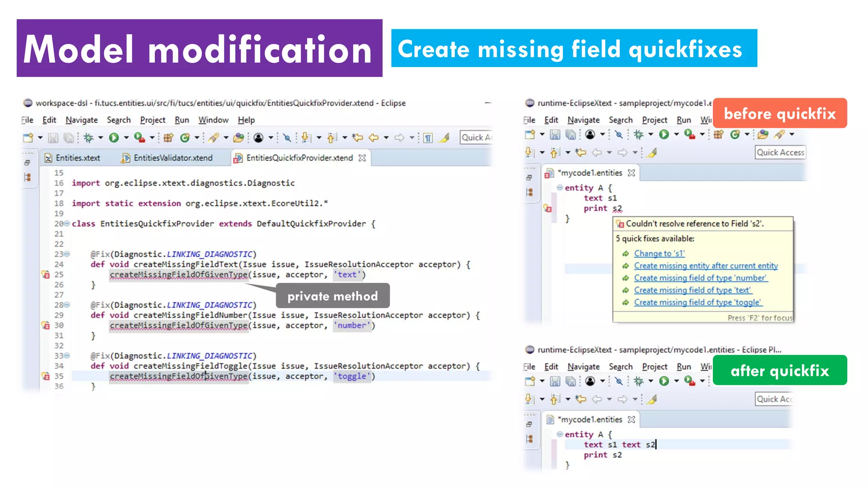Open Navigate menu in workspace-dsl window
The width and height of the screenshot is (868, 488).
(x=82, y=120)
